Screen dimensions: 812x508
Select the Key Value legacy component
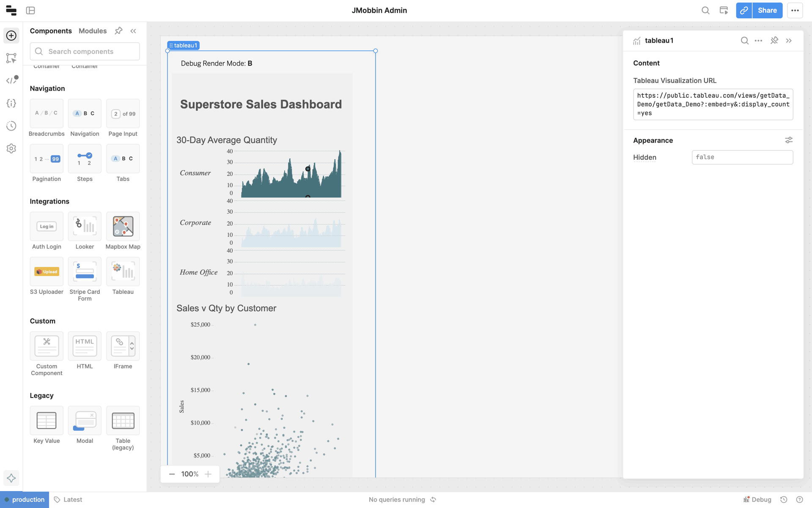click(x=47, y=425)
